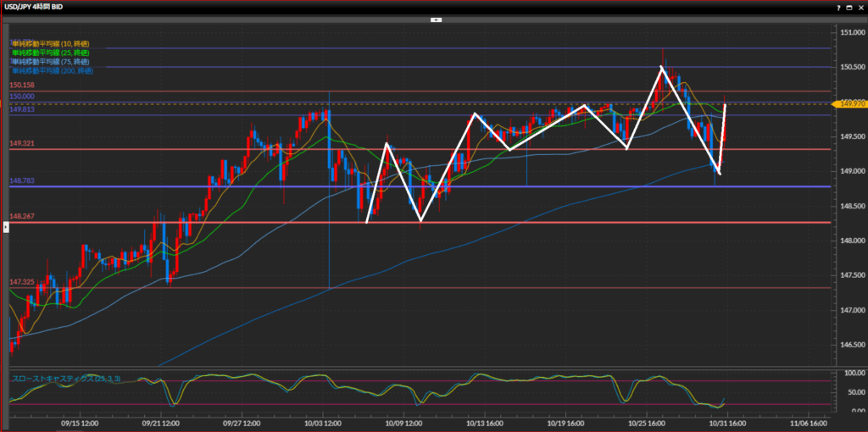Select the 10-period moving average label
The width and height of the screenshot is (868, 432).
click(50, 43)
